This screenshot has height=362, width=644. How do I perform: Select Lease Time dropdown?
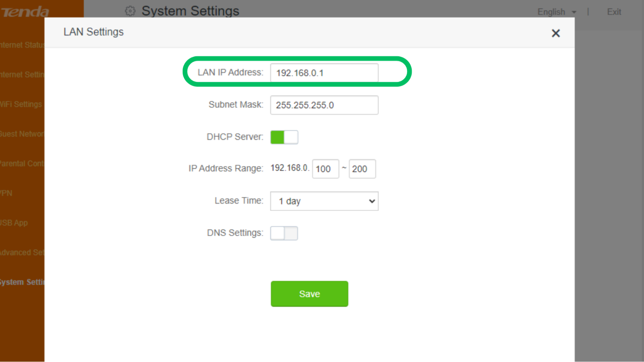coord(324,201)
